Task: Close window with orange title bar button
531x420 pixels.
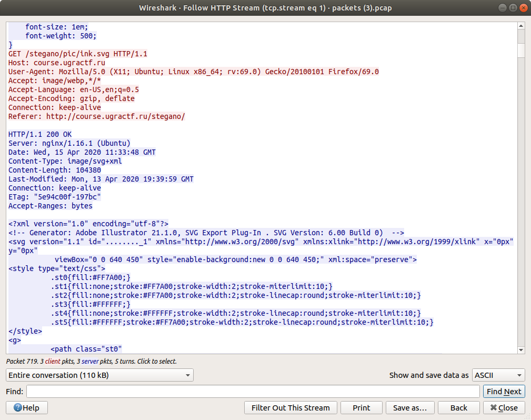Action: coord(523,8)
